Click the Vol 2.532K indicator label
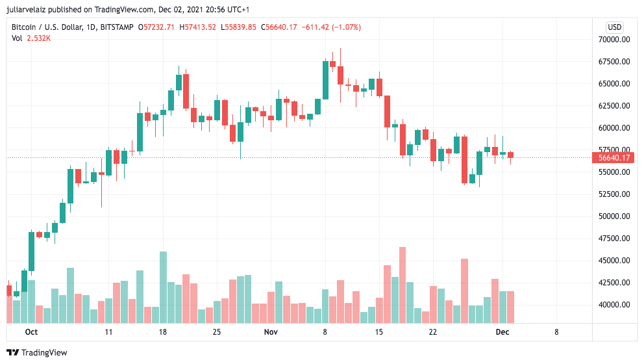Viewport: 644px width, 364px height. (x=31, y=38)
